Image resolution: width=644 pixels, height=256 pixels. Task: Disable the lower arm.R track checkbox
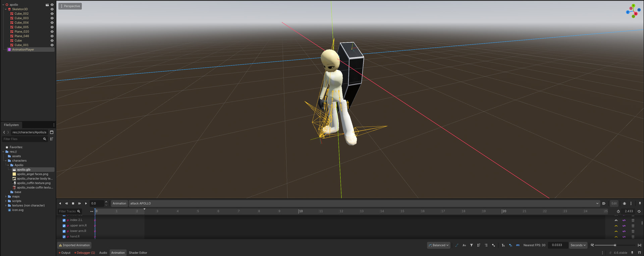[64, 231]
